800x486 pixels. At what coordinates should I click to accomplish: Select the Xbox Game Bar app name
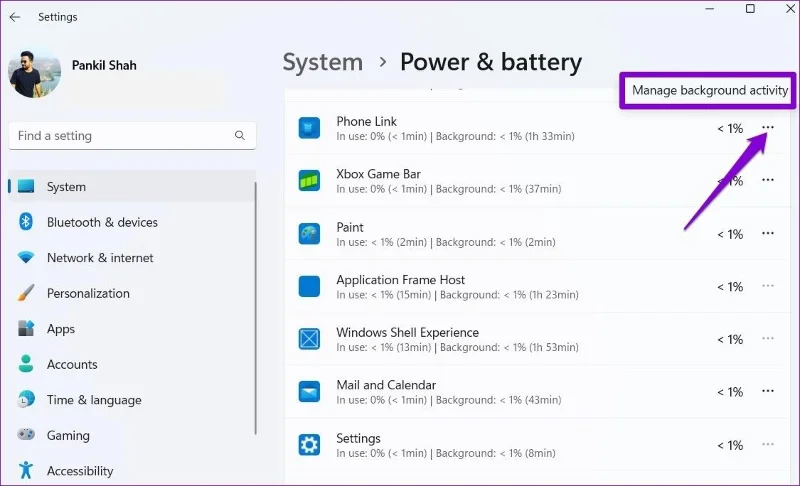379,174
